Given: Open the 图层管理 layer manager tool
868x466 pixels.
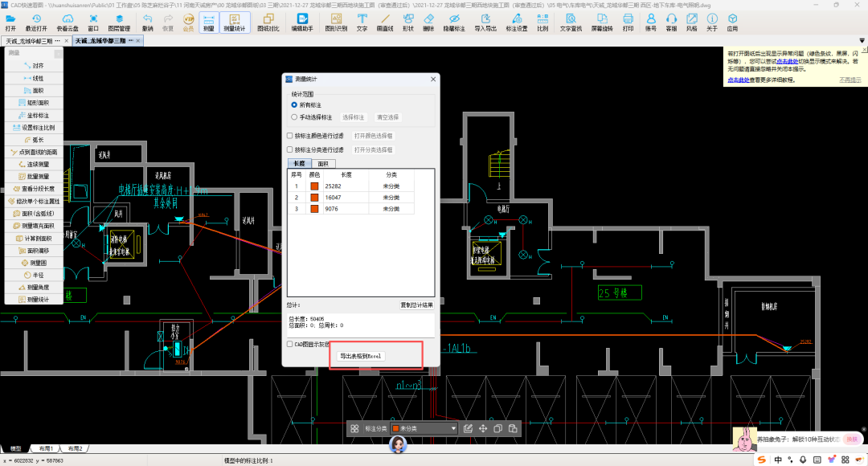Looking at the screenshot, I should click(x=119, y=22).
